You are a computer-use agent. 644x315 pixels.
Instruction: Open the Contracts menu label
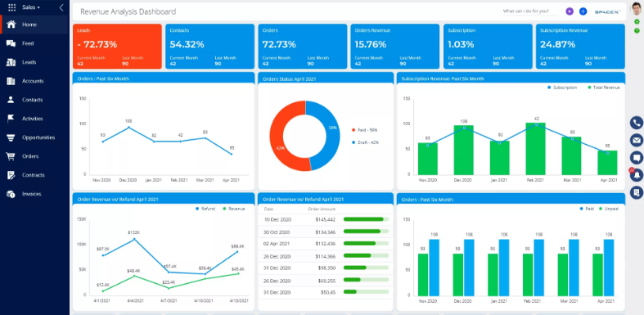click(x=34, y=175)
